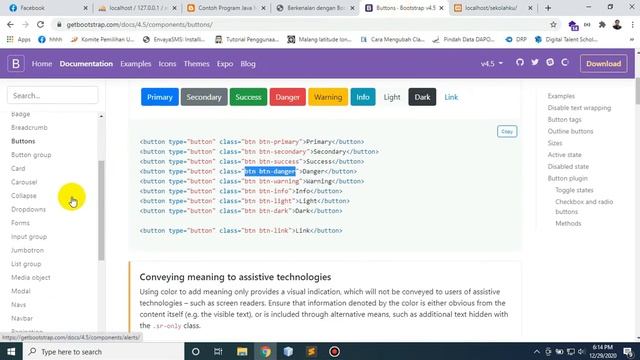The image size is (640, 360).
Task: Open the notification center icon
Action: point(628,351)
